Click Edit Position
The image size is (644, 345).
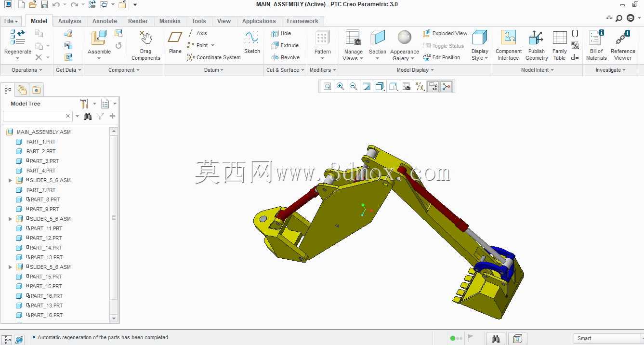441,57
